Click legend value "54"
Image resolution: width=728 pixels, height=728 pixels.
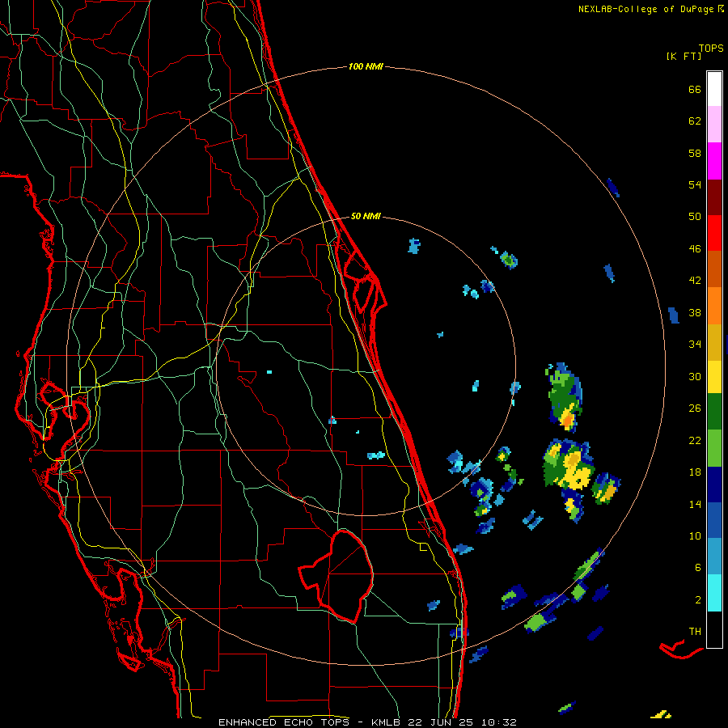click(x=695, y=184)
